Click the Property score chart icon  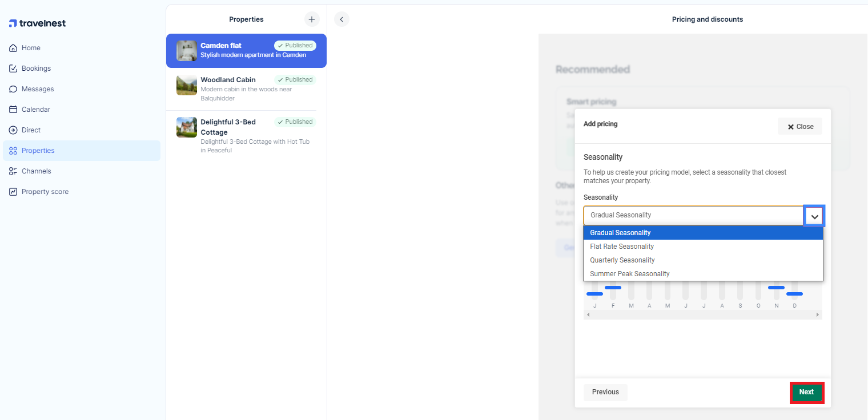point(13,192)
